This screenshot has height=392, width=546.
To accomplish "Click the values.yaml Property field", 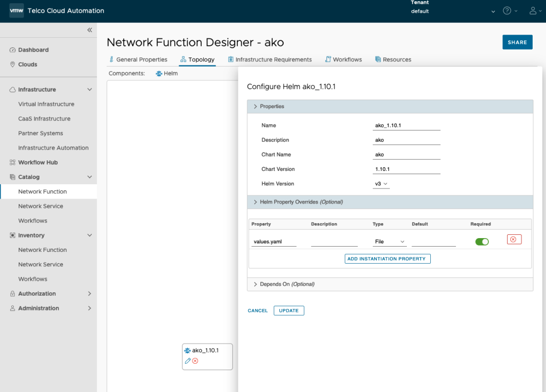I will [274, 242].
